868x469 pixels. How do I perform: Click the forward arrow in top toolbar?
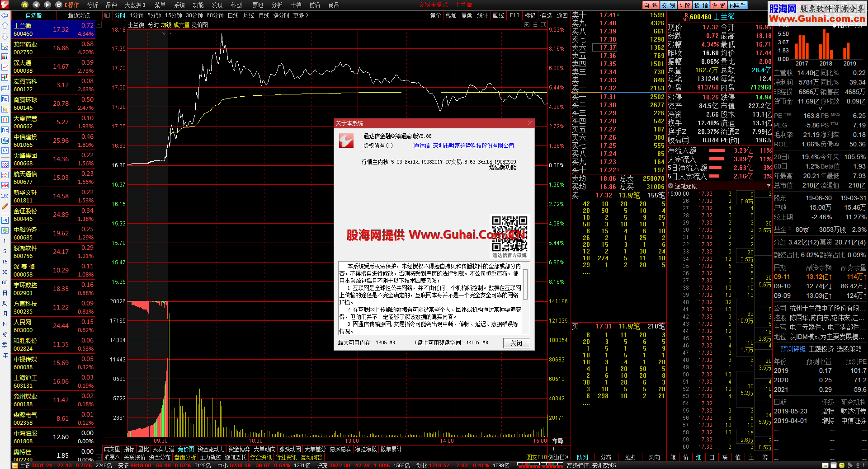pyautogui.click(x=47, y=5)
